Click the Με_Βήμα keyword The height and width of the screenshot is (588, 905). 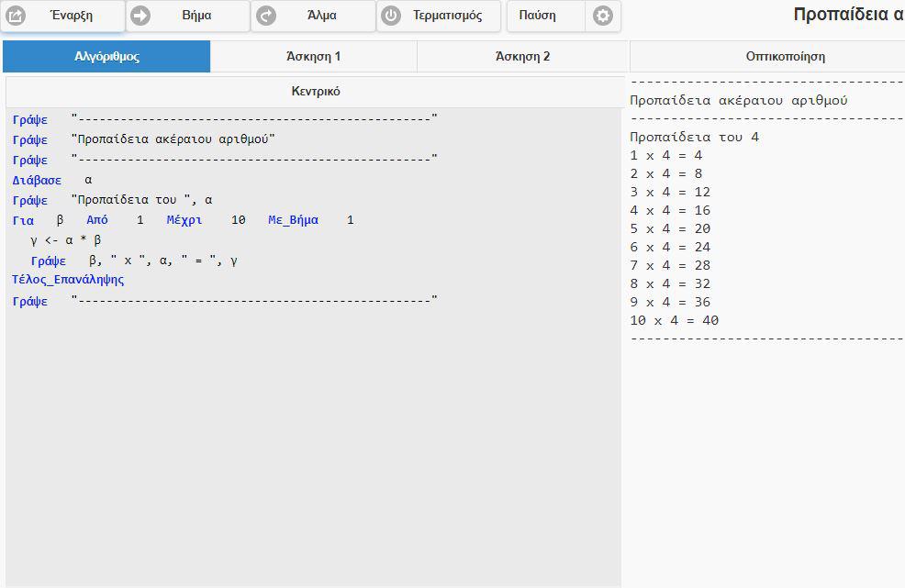tap(293, 220)
